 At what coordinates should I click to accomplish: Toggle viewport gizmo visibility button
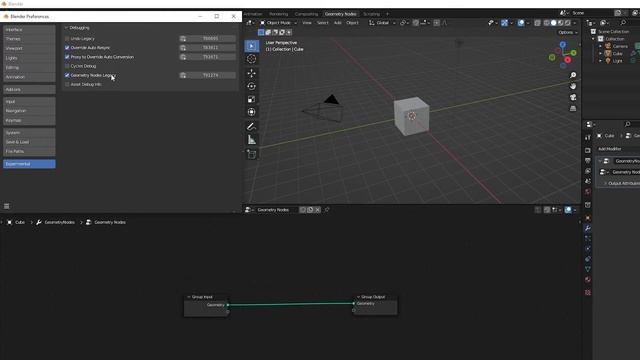tap(505, 23)
